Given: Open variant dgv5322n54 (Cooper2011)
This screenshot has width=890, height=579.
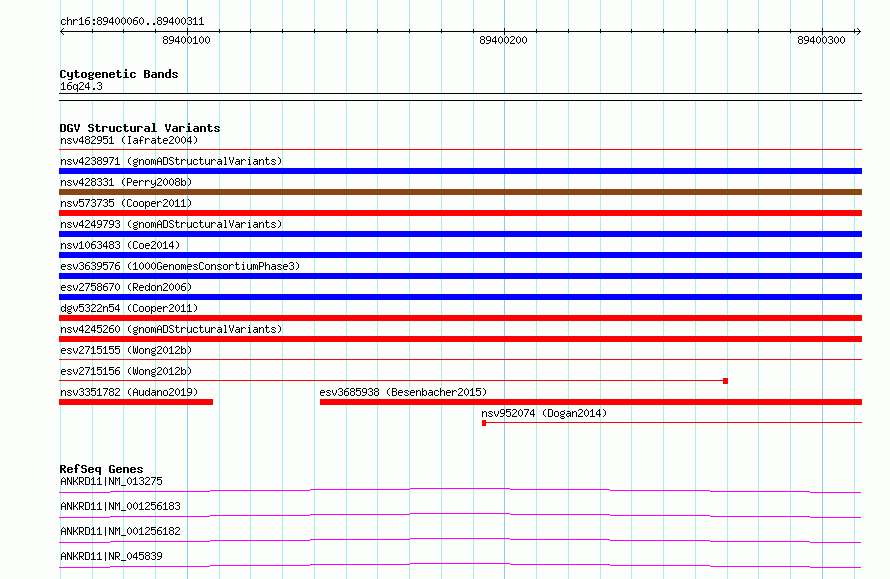Looking at the screenshot, I should click(129, 308).
